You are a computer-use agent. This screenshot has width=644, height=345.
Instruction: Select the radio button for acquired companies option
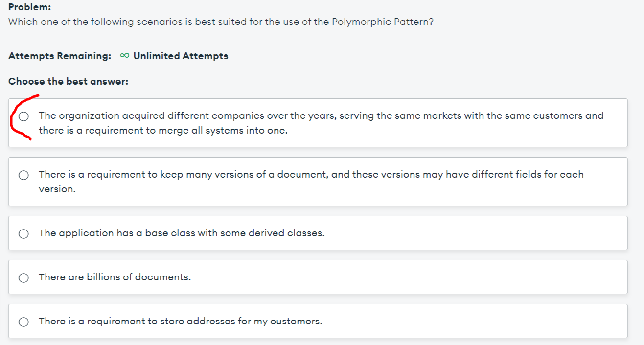[23, 116]
